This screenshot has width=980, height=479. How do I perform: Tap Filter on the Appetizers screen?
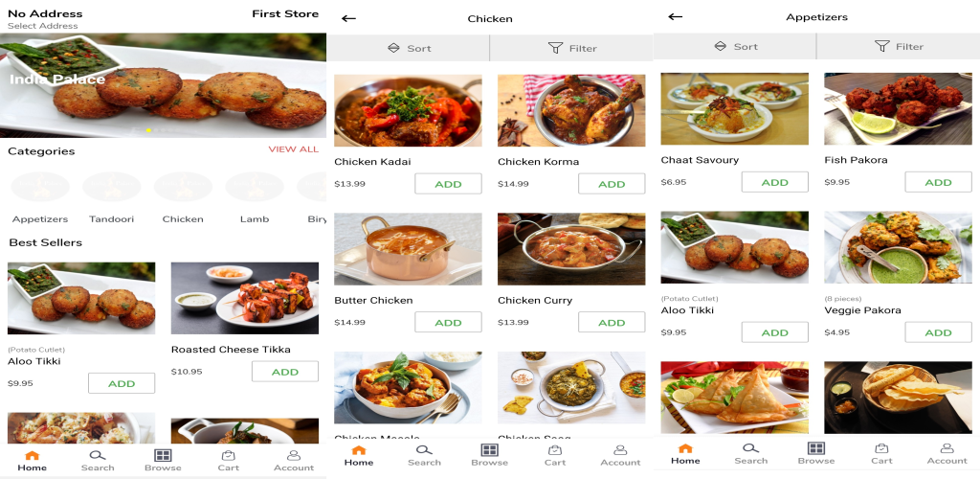(898, 46)
